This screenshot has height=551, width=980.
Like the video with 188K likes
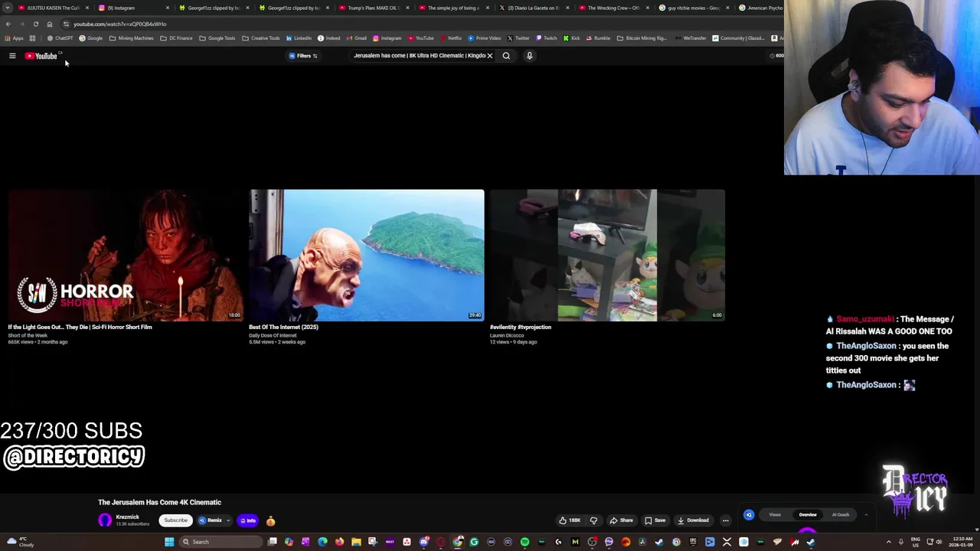pyautogui.click(x=569, y=520)
